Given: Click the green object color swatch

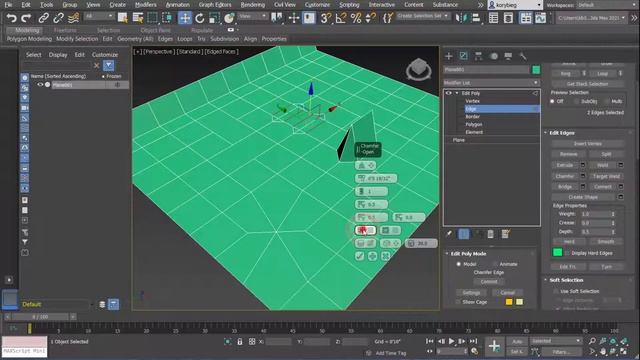Looking at the screenshot, I should pyautogui.click(x=536, y=70).
